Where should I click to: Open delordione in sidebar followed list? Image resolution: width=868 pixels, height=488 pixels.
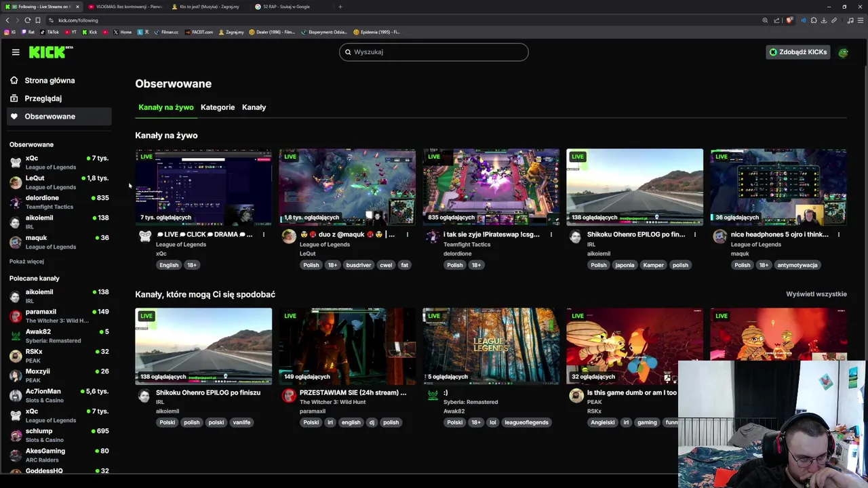59,202
